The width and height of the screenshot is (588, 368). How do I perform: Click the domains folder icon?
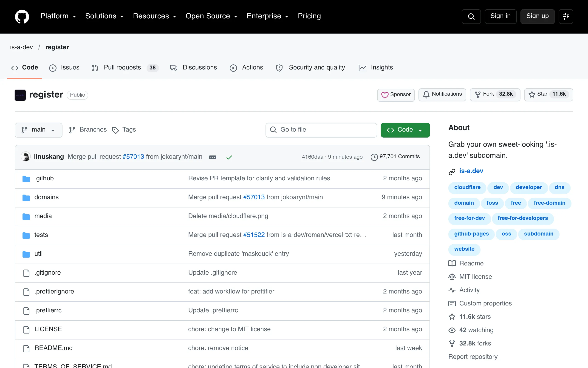point(26,197)
